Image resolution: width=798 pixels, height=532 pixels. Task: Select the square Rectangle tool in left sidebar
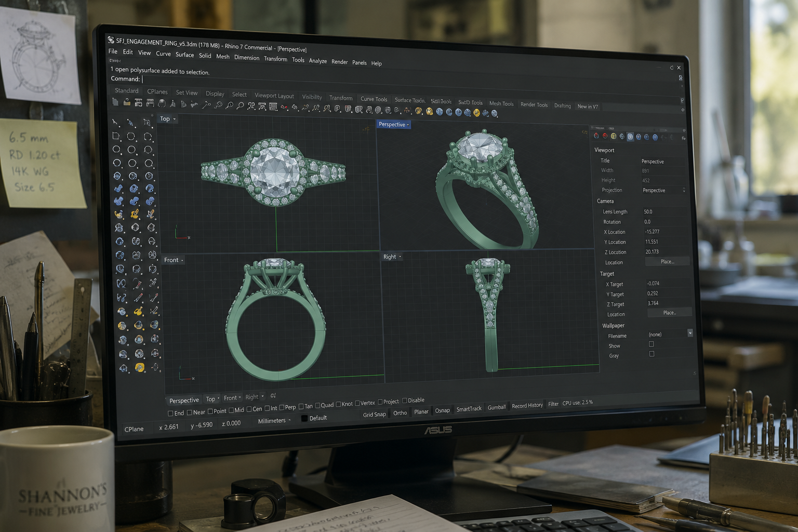click(116, 136)
